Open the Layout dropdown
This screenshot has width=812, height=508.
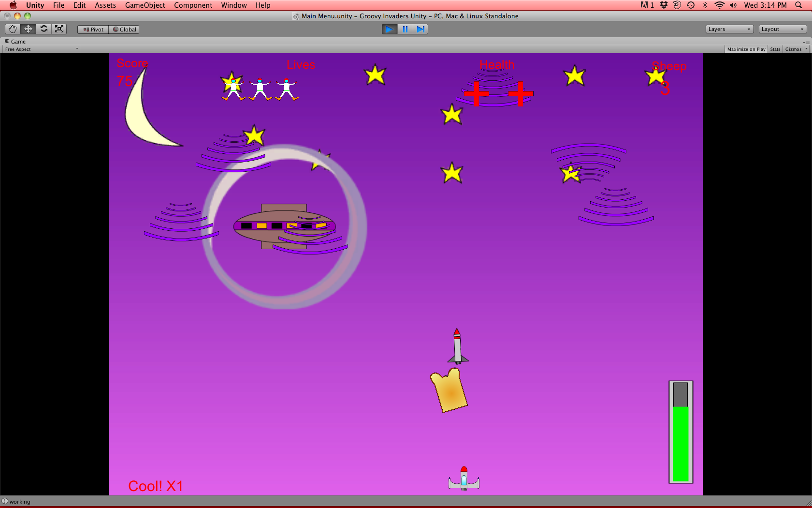click(x=783, y=29)
